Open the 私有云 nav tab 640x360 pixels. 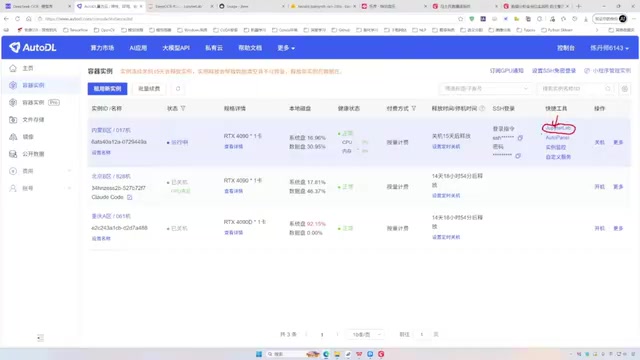[214, 48]
